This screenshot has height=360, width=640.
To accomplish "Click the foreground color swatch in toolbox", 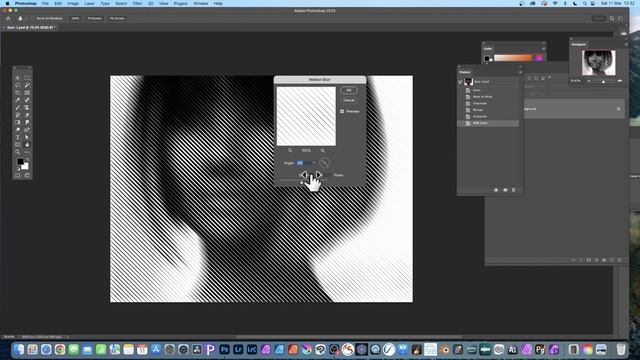I will (20, 162).
